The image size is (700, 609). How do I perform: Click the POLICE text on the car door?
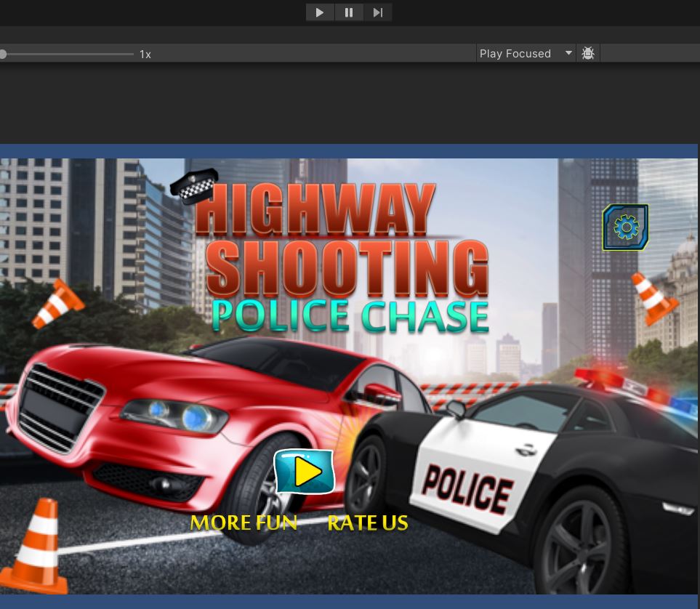tap(467, 488)
